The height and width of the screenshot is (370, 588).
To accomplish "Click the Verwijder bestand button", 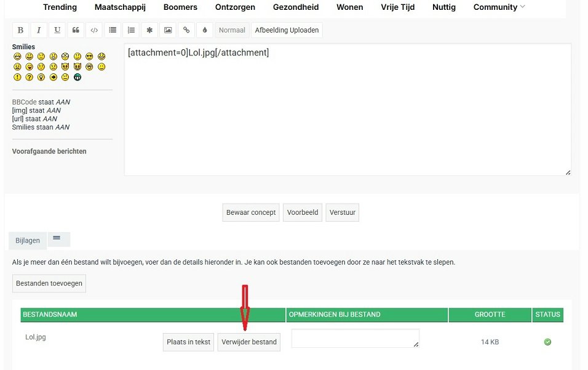I will pyautogui.click(x=249, y=342).
